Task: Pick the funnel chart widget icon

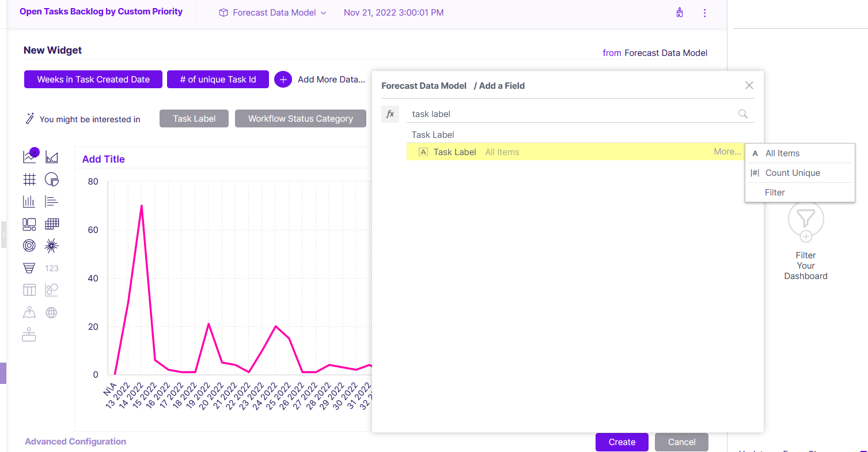Action: pyautogui.click(x=29, y=268)
